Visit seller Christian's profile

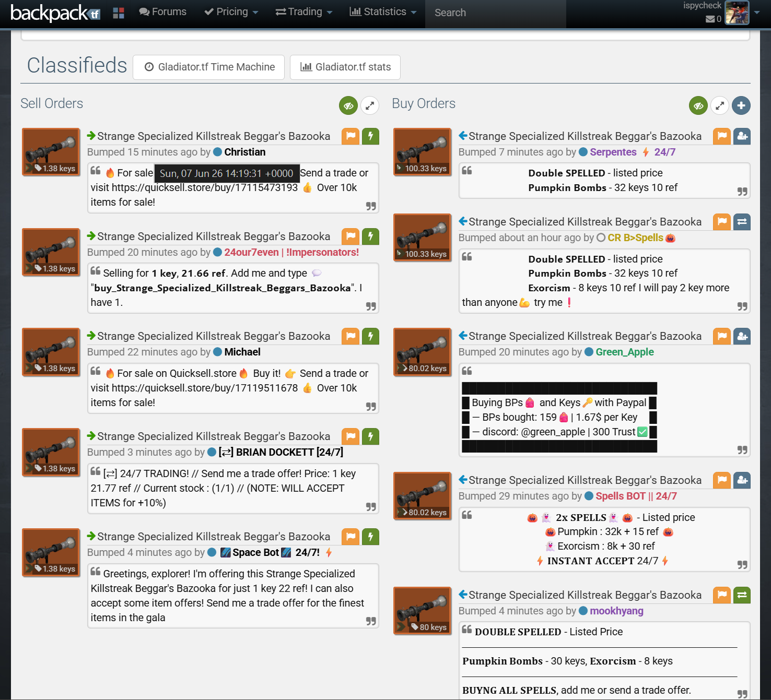[x=245, y=152]
